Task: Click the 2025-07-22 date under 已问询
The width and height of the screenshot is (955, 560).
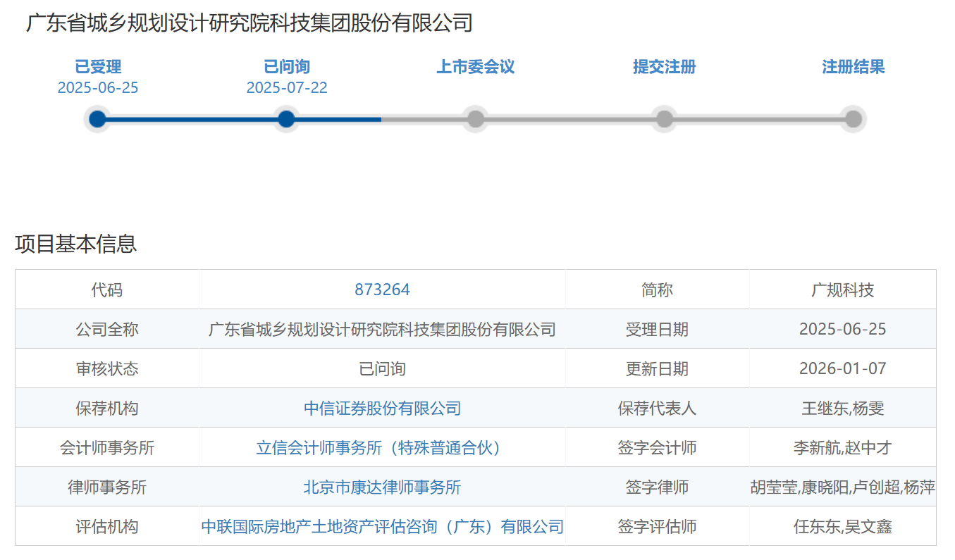Action: coord(287,87)
